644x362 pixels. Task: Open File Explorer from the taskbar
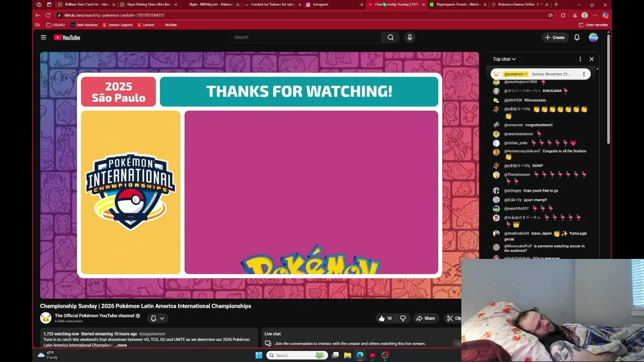(x=348, y=355)
